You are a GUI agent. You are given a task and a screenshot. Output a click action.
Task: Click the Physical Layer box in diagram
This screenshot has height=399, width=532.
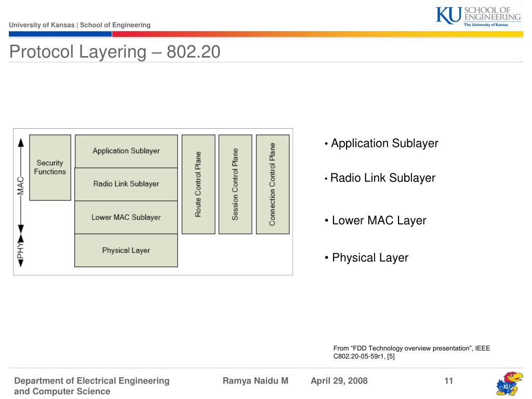click(x=126, y=250)
